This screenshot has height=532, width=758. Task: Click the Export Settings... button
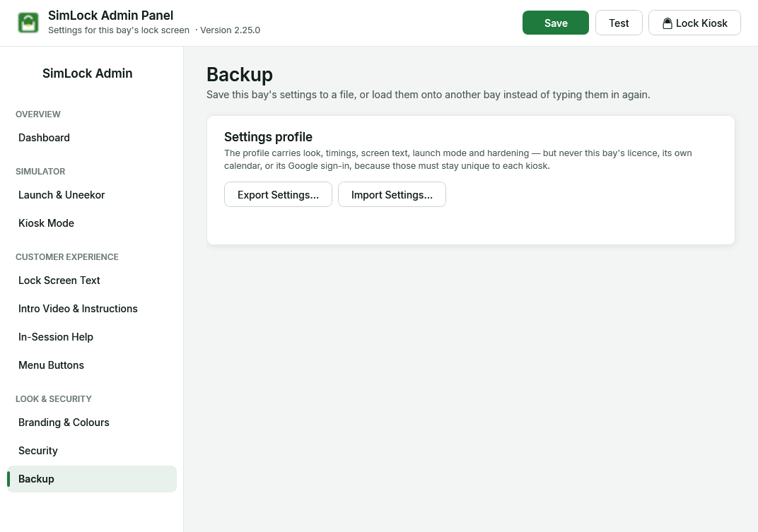[278, 194]
